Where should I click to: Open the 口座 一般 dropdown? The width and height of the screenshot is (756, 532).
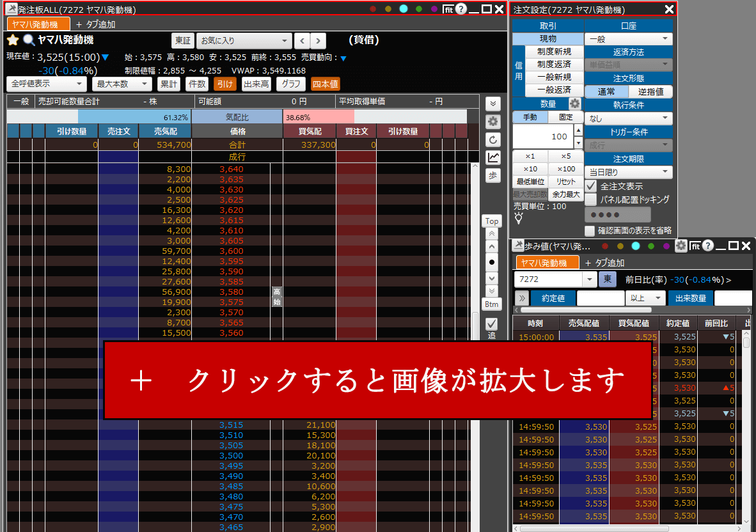tap(629, 39)
